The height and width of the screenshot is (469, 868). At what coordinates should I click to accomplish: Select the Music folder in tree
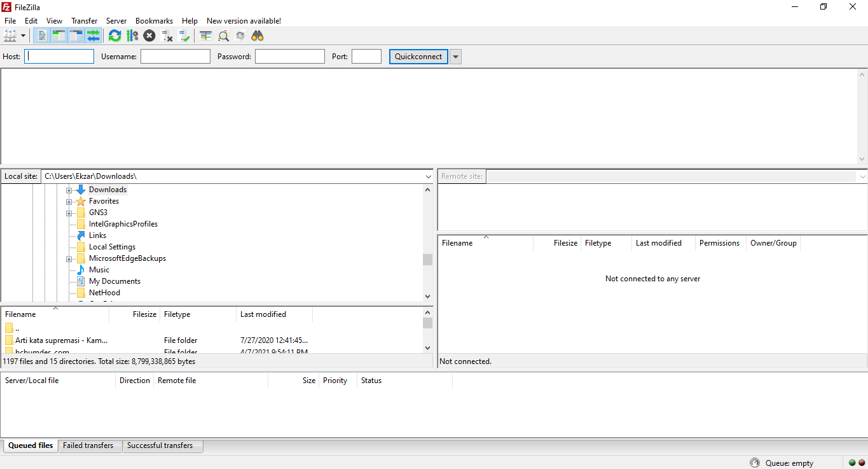[99, 270]
